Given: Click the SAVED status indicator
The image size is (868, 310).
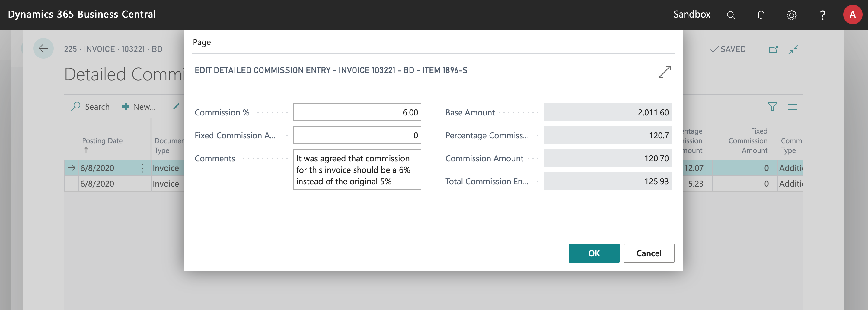Looking at the screenshot, I should [x=728, y=49].
